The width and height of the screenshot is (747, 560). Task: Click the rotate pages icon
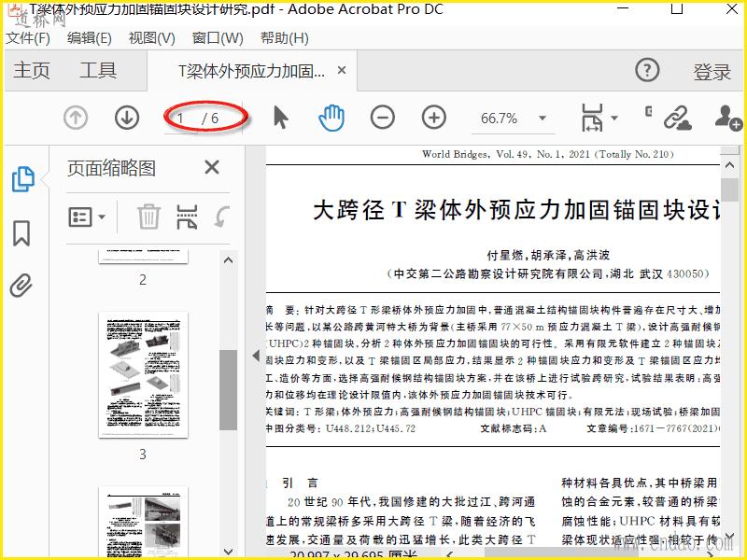[222, 217]
